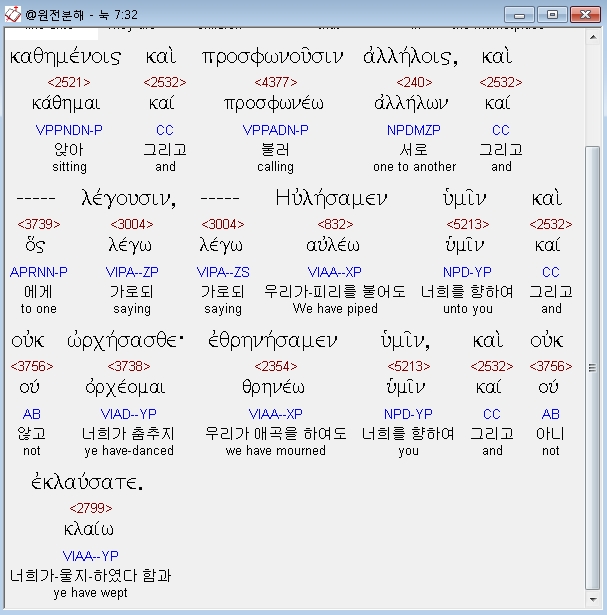Click English gloss 'ye have-danced'
The width and height of the screenshot is (607, 615).
click(129, 451)
